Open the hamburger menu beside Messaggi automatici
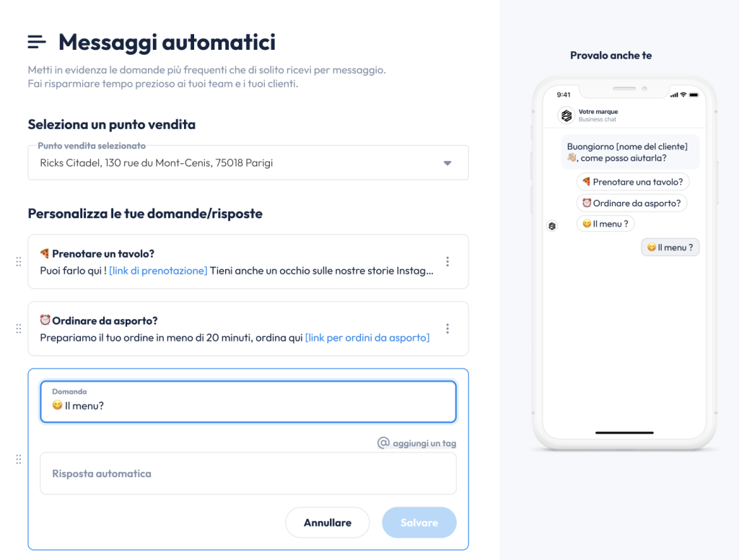The width and height of the screenshot is (739, 560). 37,42
